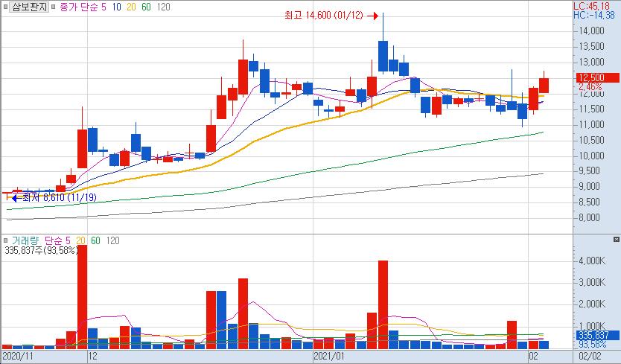Screen dimensions: 621x364
Task: Click the tall blue candle at the 14,600 high
Action: click(383, 56)
